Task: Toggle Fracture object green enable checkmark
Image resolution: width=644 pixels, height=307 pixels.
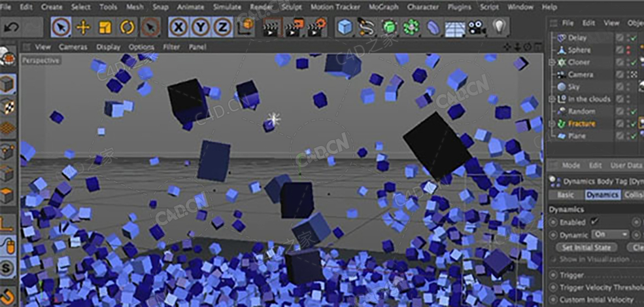Action: pos(634,124)
